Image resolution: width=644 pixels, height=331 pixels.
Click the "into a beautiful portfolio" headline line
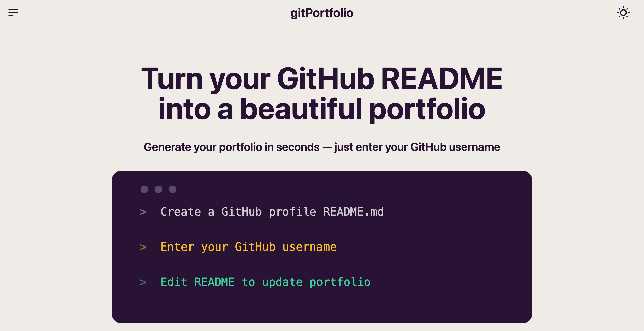tap(322, 109)
